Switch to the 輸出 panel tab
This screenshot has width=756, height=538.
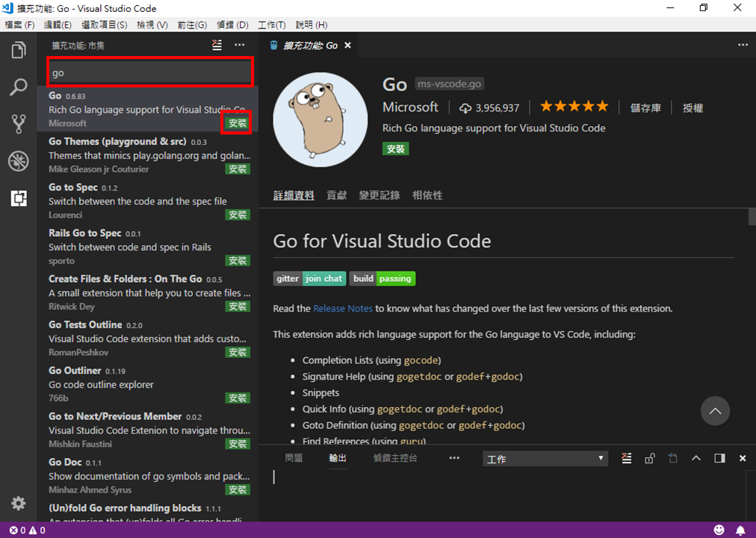tap(338, 458)
